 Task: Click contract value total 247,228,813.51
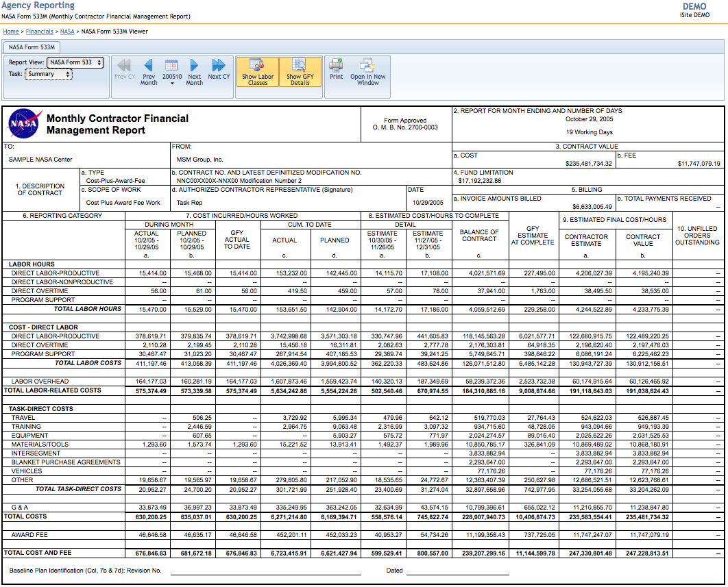click(647, 553)
